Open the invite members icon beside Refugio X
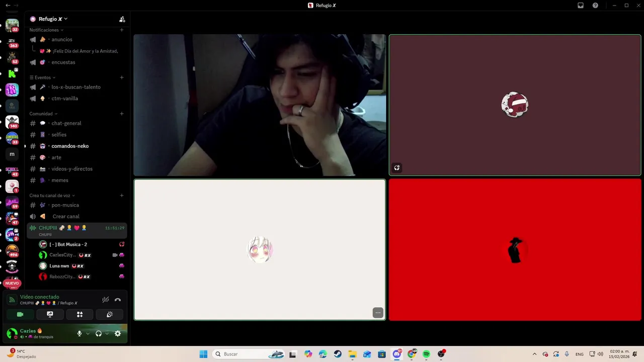The image size is (644, 362). 122,19
